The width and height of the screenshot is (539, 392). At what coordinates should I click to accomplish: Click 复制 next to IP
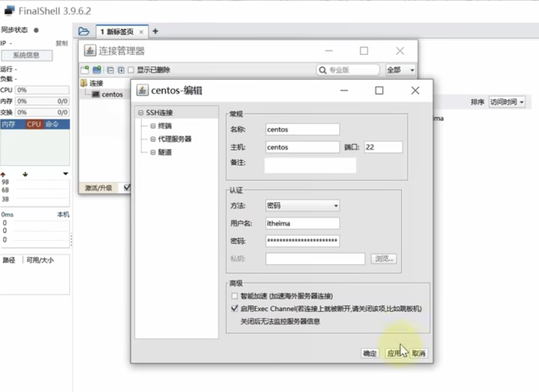(62, 43)
